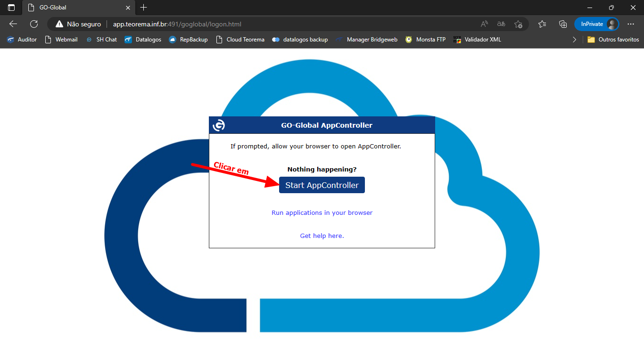644x343 pixels.
Task: Open the Webmail bookmark
Action: pyautogui.click(x=61, y=40)
